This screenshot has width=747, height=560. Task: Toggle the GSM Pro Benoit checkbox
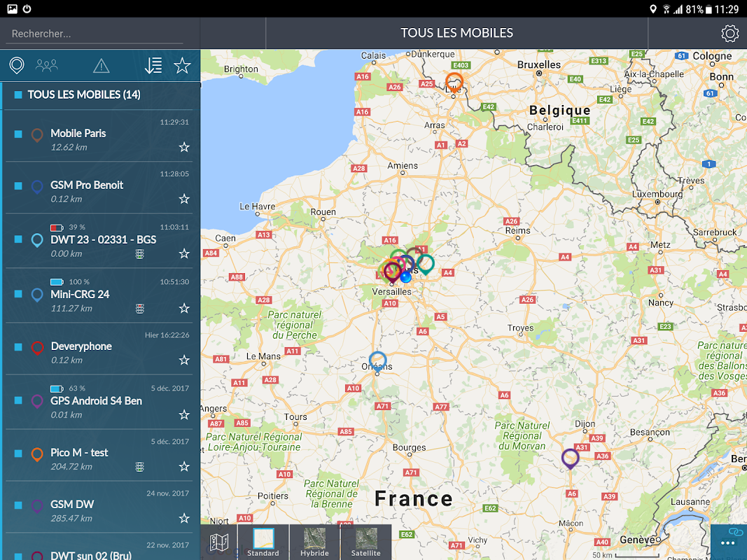pyautogui.click(x=18, y=185)
